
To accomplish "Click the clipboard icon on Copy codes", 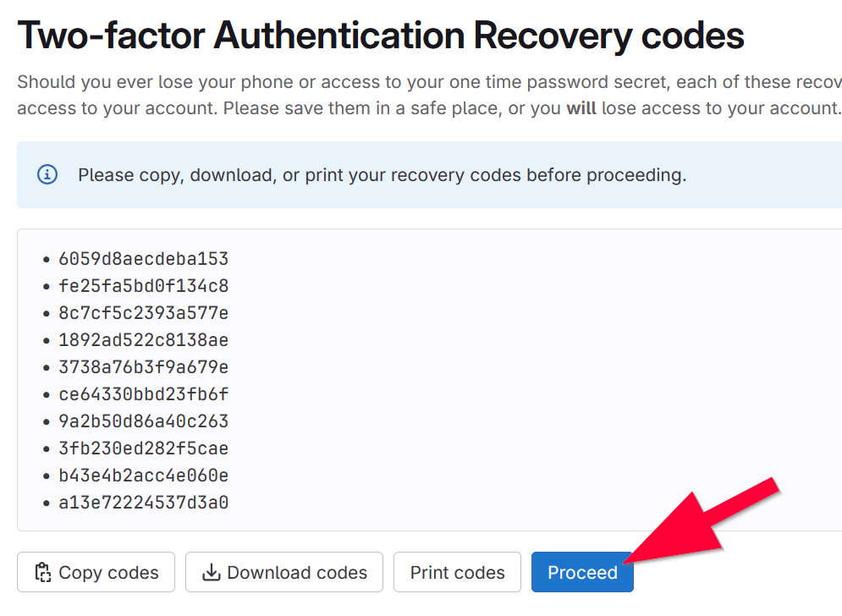I will (42, 573).
